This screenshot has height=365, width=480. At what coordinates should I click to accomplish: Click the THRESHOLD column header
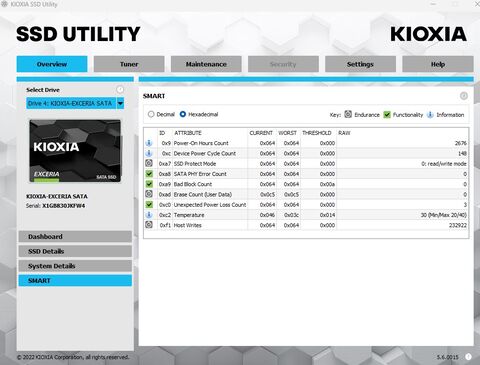point(317,133)
